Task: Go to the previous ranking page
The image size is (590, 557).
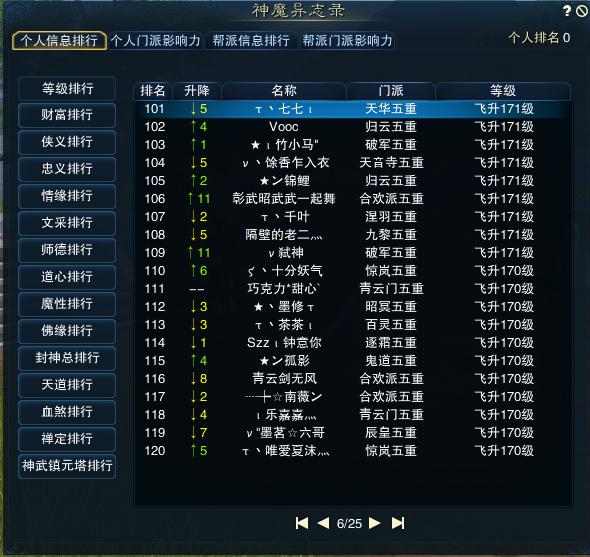Action: (323, 523)
